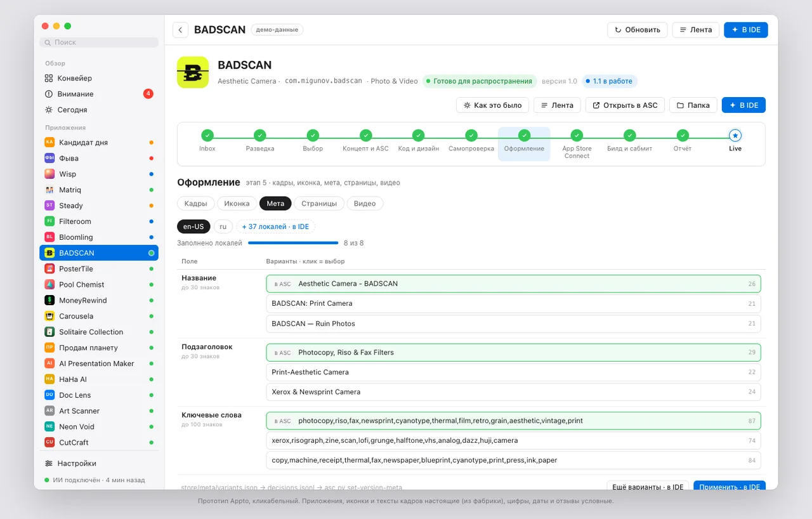Switch to the ru locale pill
This screenshot has width=812, height=519.
point(223,227)
